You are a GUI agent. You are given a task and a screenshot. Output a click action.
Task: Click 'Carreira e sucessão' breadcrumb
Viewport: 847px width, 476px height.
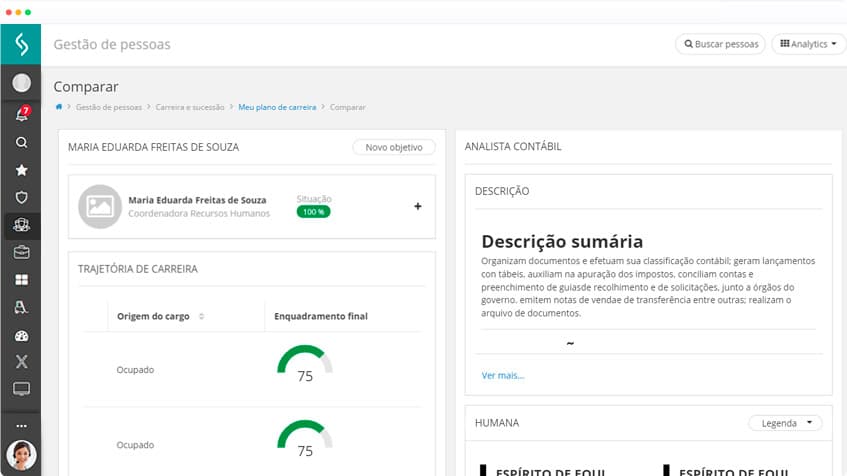pyautogui.click(x=190, y=106)
